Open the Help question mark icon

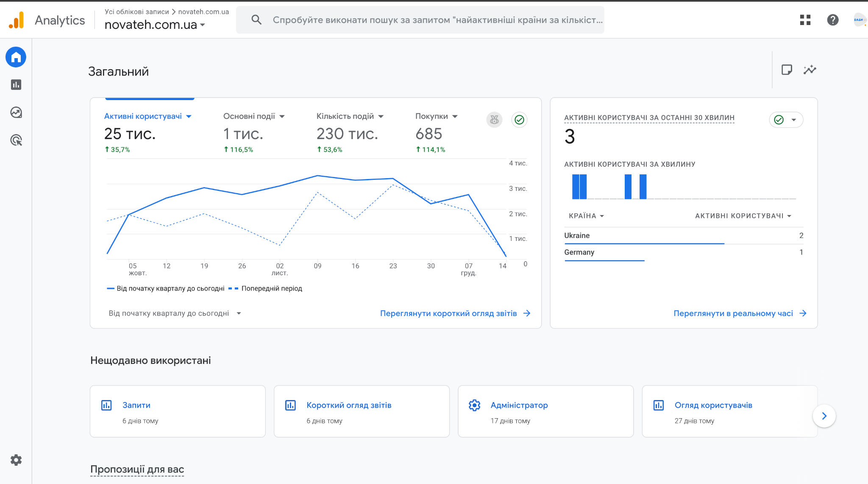pos(832,20)
